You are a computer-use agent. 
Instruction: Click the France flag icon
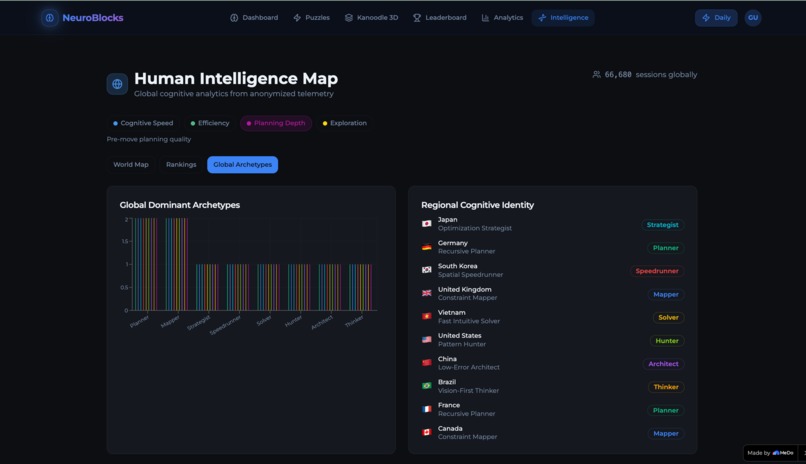coord(427,410)
